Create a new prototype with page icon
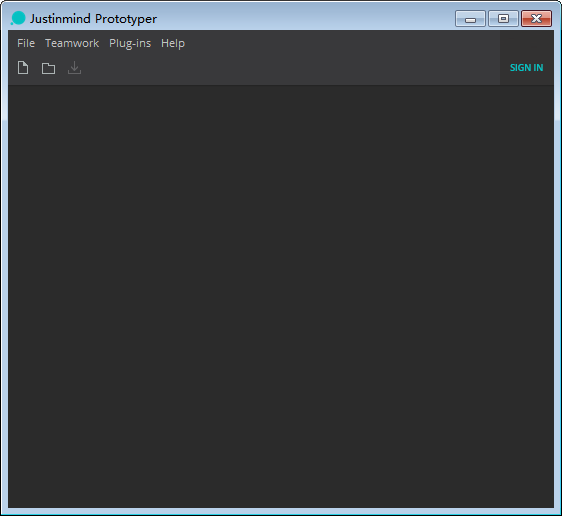This screenshot has height=516, width=562. pyautogui.click(x=23, y=68)
